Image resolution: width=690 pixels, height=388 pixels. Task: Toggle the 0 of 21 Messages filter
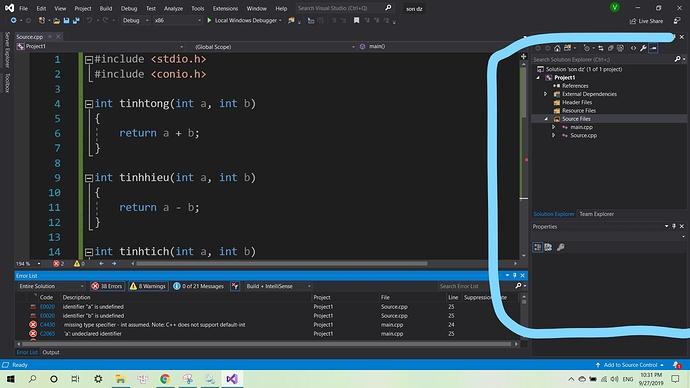click(x=198, y=286)
